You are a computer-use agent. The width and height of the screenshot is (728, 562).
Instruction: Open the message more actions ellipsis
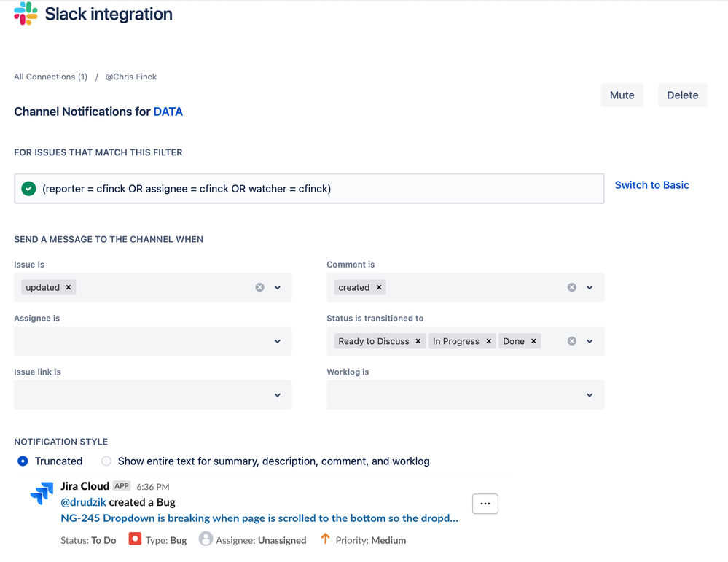point(485,504)
